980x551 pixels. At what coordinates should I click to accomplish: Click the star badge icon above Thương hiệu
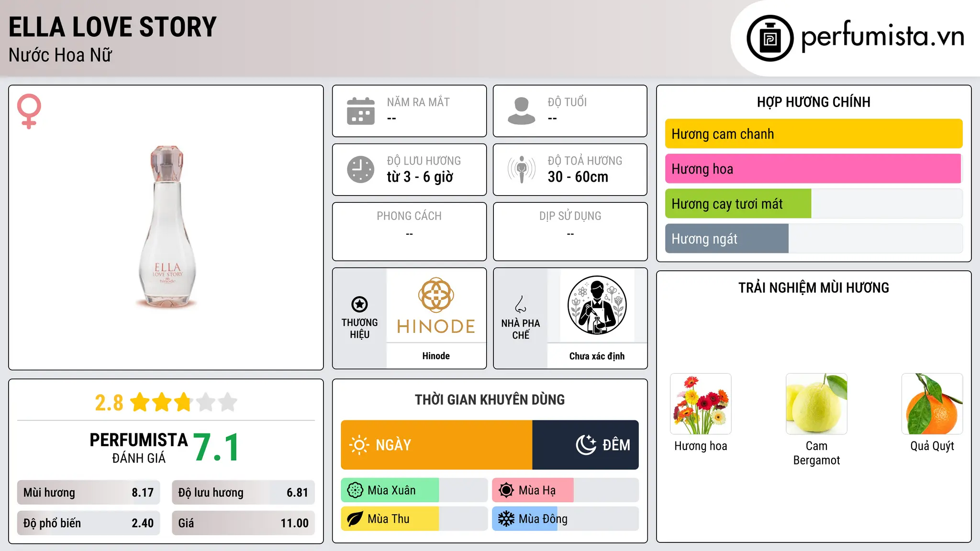[359, 304]
